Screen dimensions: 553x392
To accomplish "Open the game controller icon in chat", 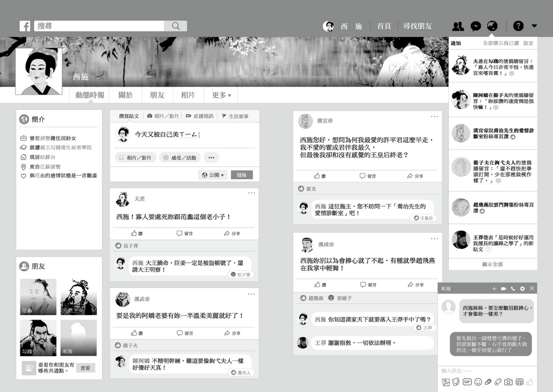I will (498, 382).
